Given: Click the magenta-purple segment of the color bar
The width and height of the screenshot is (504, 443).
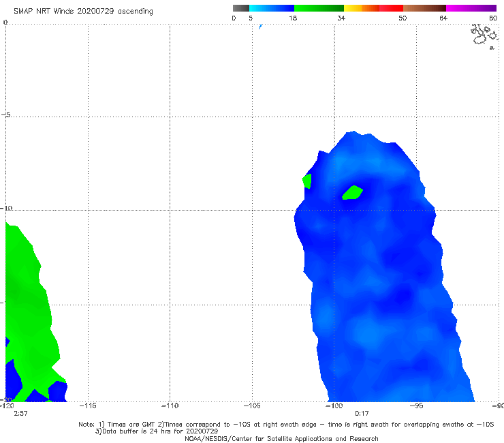Looking at the screenshot, I should pos(471,8).
